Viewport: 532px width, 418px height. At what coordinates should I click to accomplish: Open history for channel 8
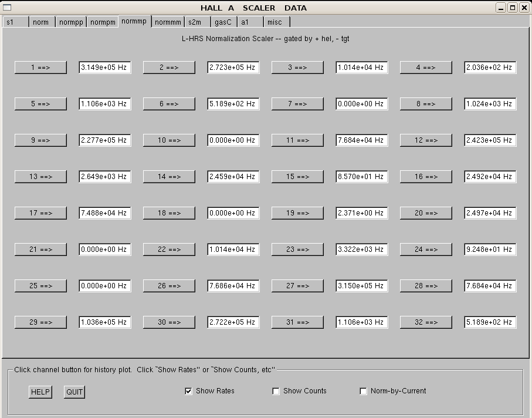pyautogui.click(x=426, y=103)
